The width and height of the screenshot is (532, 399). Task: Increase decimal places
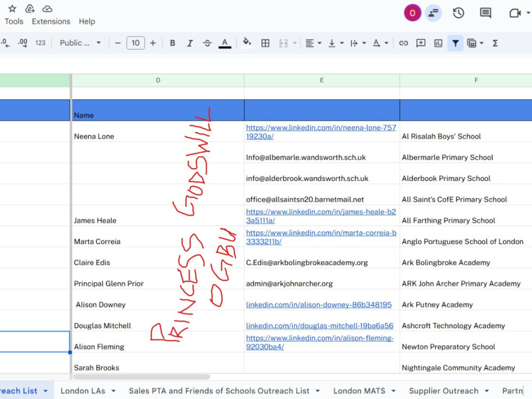tap(23, 43)
